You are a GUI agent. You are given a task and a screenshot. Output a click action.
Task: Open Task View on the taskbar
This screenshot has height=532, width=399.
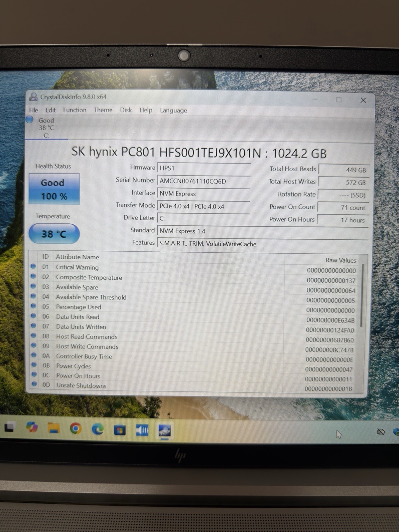pyautogui.click(x=9, y=427)
